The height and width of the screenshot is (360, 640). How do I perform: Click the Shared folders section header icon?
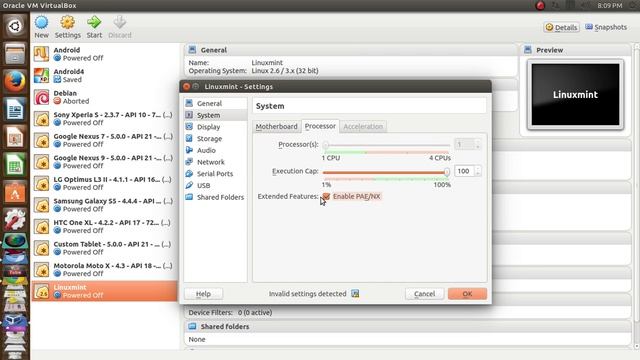click(192, 327)
